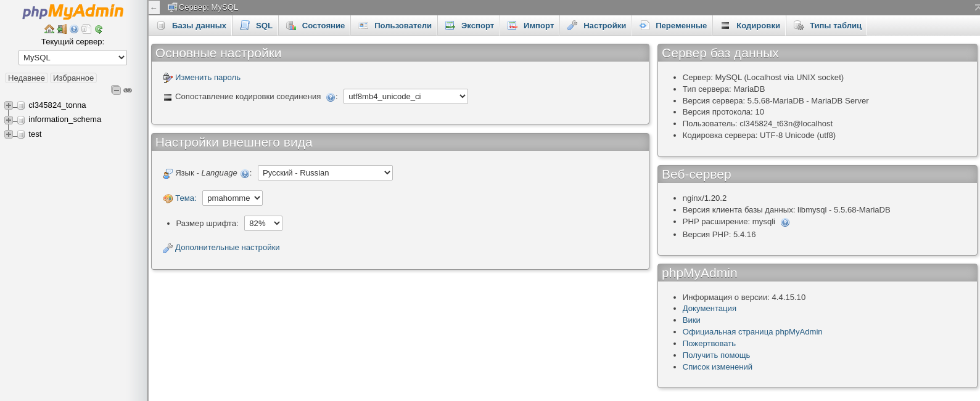This screenshot has height=401, width=980.
Task: Open Официальная страница phpMyAdmin link
Action: (752, 332)
